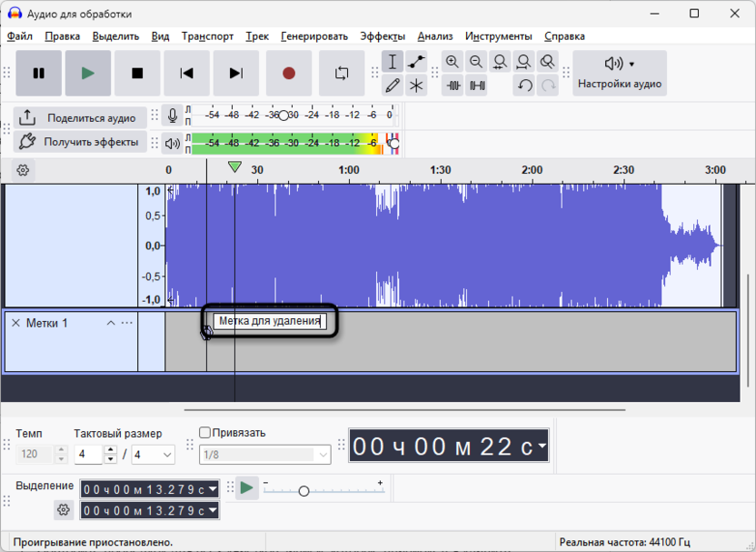Screen dimensions: 756x552
Task: Click the Zoom In magnifier
Action: (453, 62)
